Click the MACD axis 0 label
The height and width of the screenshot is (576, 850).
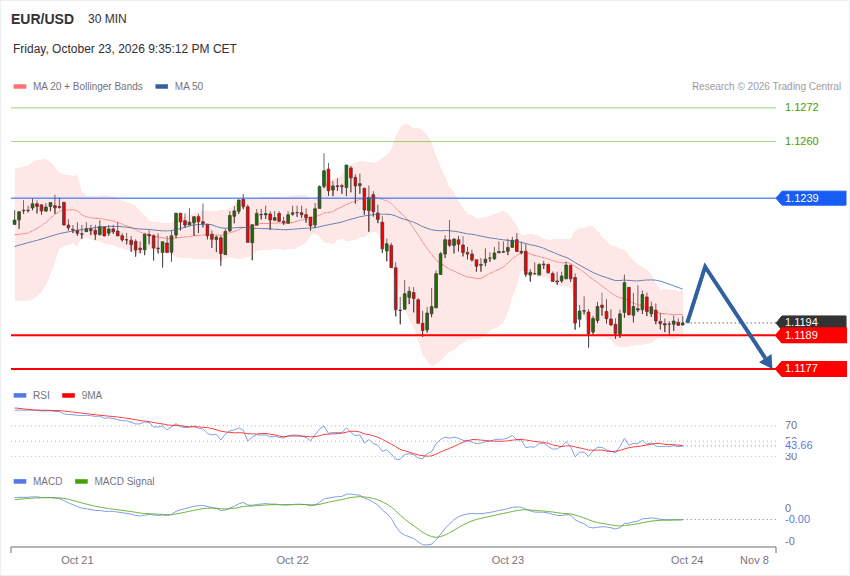pyautogui.click(x=788, y=509)
